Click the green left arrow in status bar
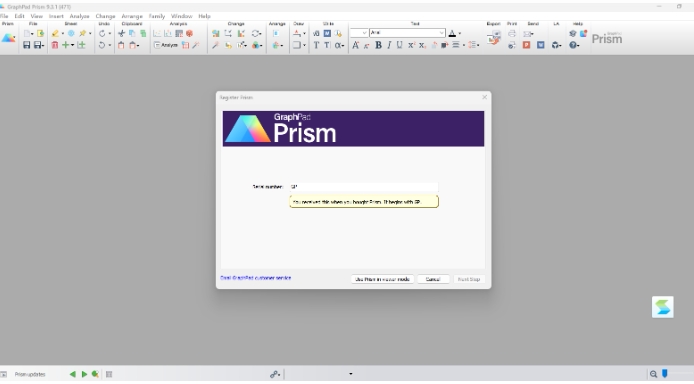The width and height of the screenshot is (694, 384). [73, 374]
